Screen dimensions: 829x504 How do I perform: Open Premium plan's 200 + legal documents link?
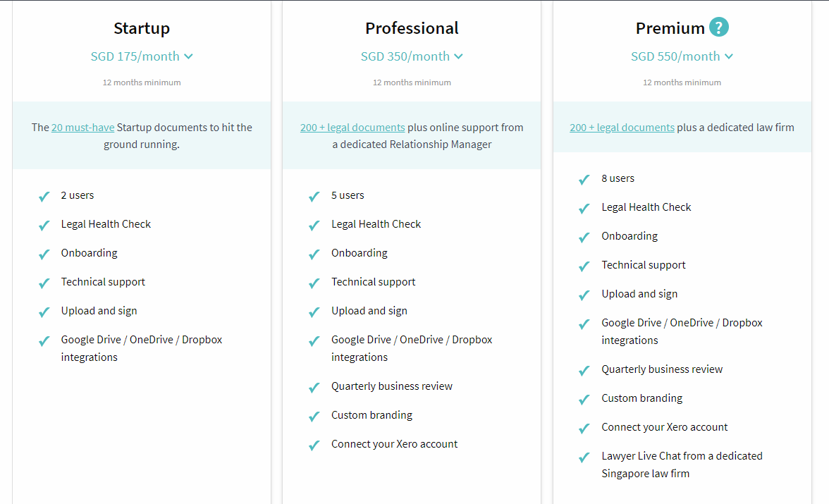coord(622,128)
